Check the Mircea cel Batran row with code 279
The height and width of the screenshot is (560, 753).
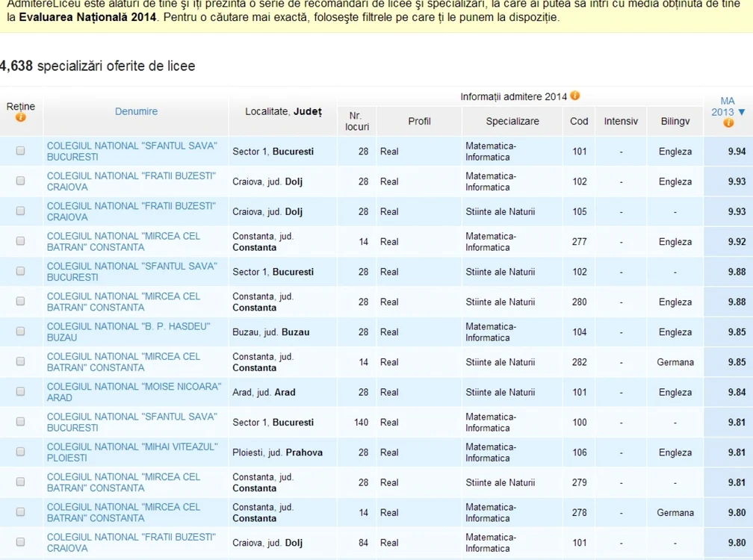pos(20,482)
